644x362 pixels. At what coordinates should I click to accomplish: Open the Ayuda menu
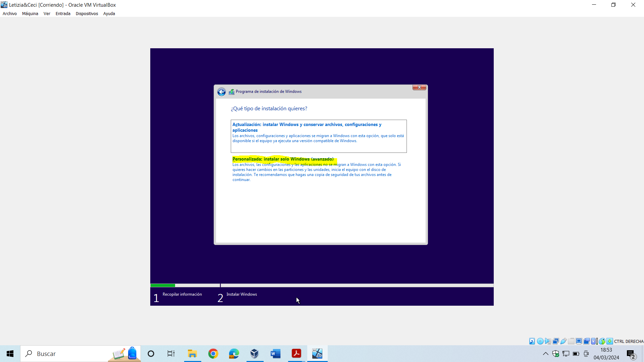109,14
